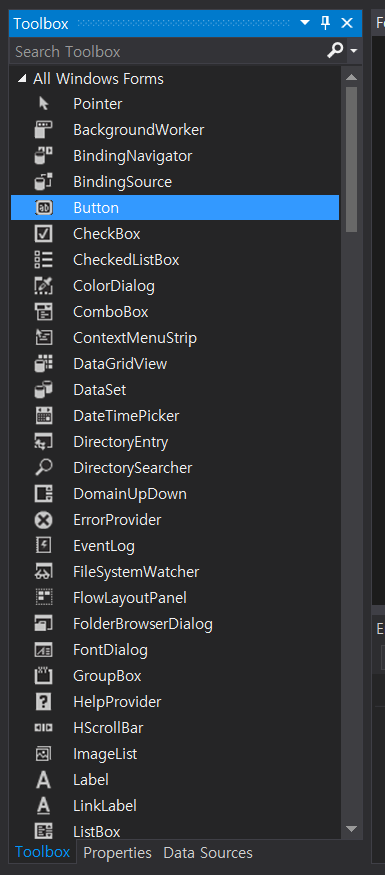Close the Toolbox panel

click(347, 23)
